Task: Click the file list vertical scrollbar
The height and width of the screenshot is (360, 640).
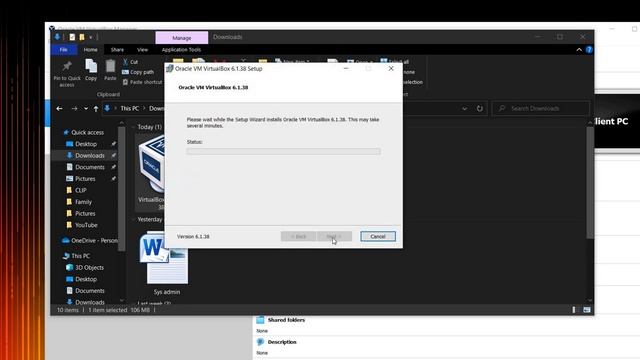Action: (x=590, y=182)
